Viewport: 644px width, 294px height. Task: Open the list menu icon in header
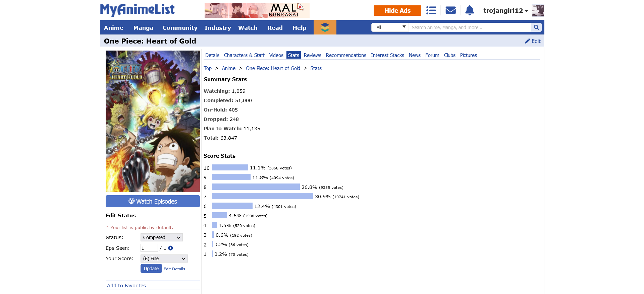(x=431, y=10)
